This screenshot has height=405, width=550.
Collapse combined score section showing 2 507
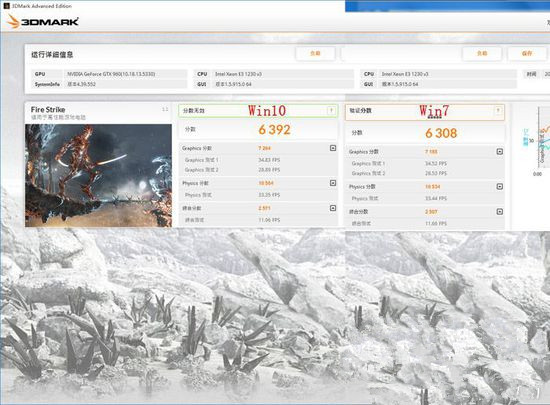(x=500, y=211)
